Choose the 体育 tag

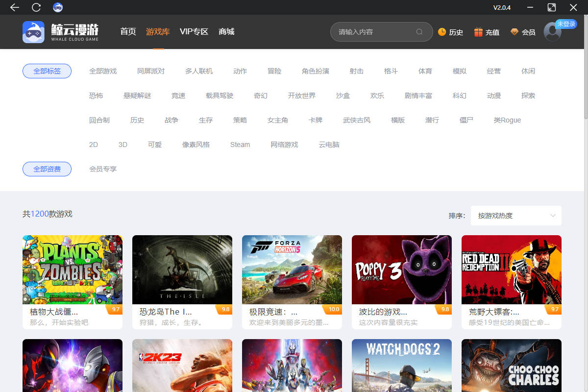(425, 71)
